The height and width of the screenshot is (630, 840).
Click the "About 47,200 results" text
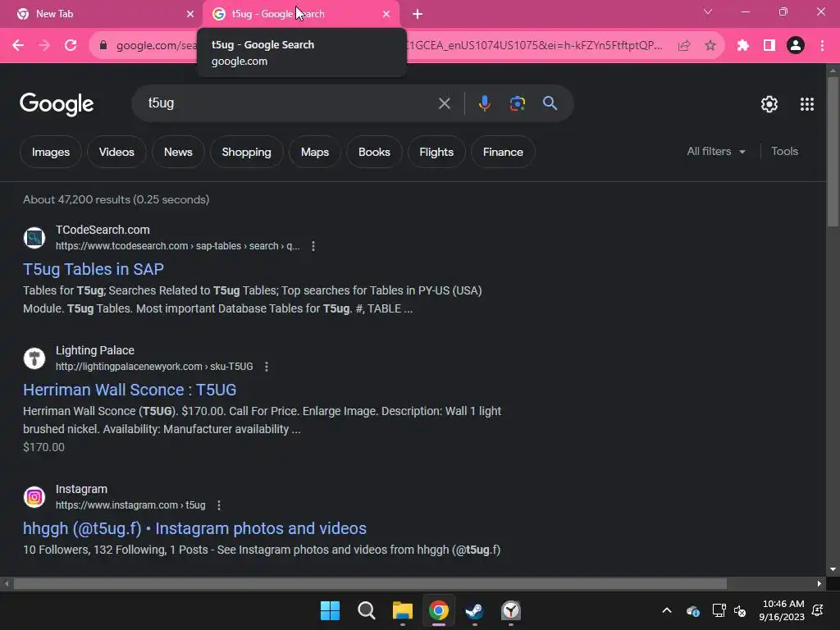(x=116, y=199)
